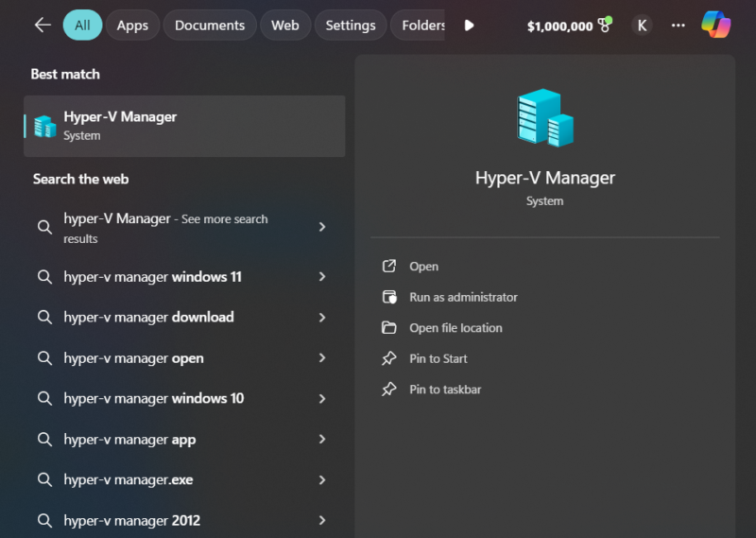Screen dimensions: 756x538
Task: Switch to the Settings filter tab
Action: pos(351,26)
